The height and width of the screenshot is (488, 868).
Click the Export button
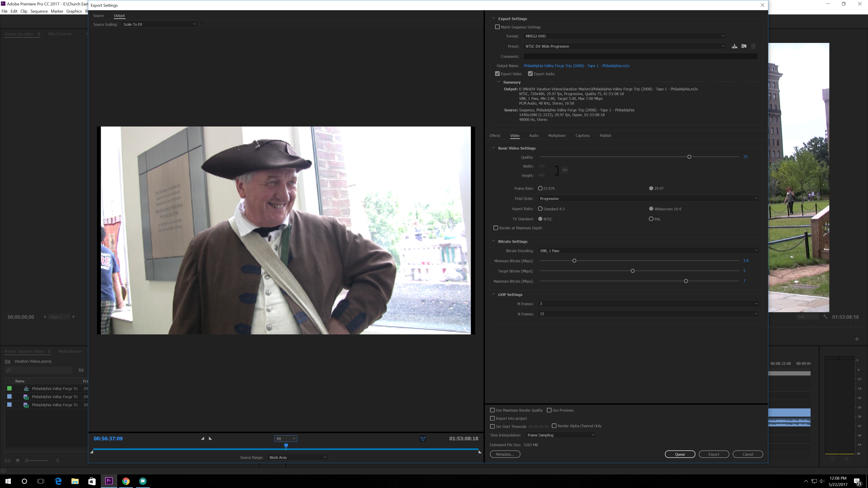point(714,454)
